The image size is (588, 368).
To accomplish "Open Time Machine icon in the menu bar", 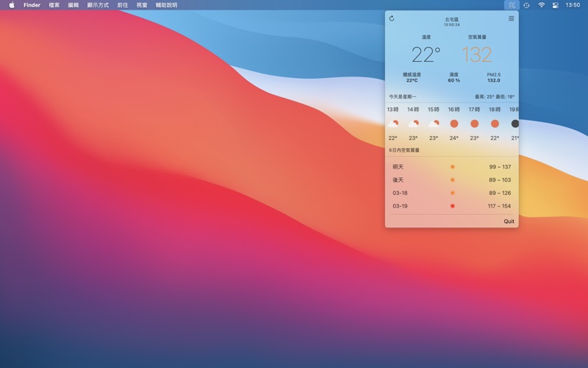I will pyautogui.click(x=526, y=5).
